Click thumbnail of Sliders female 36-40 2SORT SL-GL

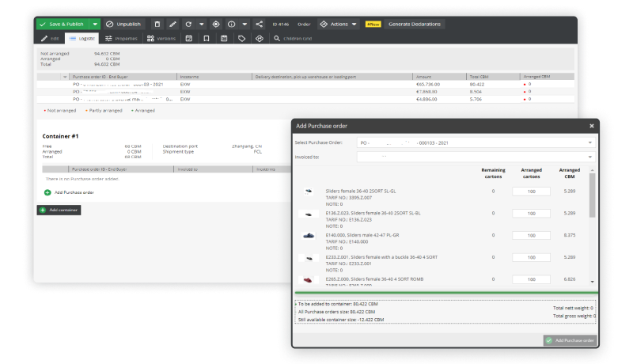(309, 191)
